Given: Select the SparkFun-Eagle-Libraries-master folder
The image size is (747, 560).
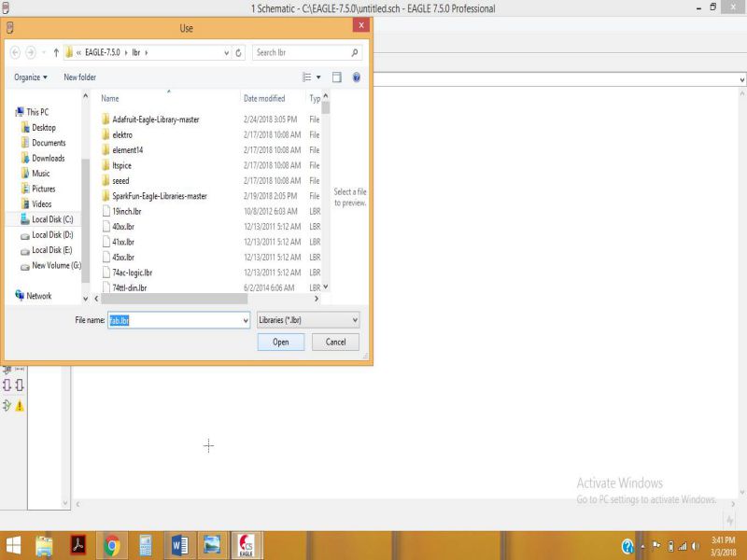Looking at the screenshot, I should coord(160,196).
